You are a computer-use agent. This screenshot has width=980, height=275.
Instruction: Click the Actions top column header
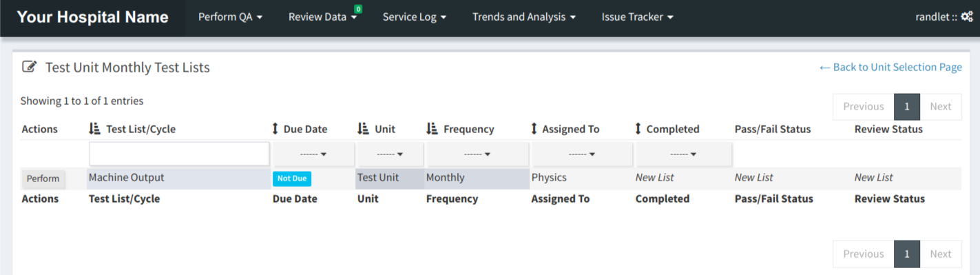[x=40, y=129]
